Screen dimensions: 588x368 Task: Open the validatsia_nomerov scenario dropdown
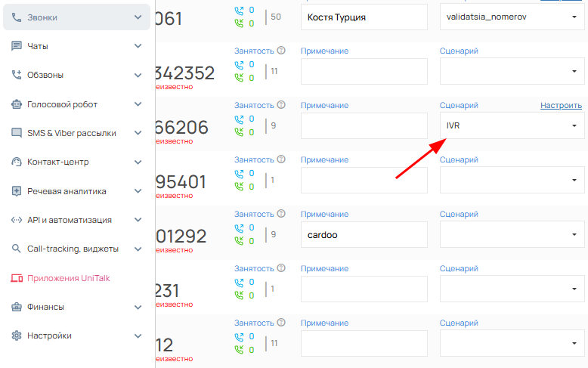[x=512, y=17]
